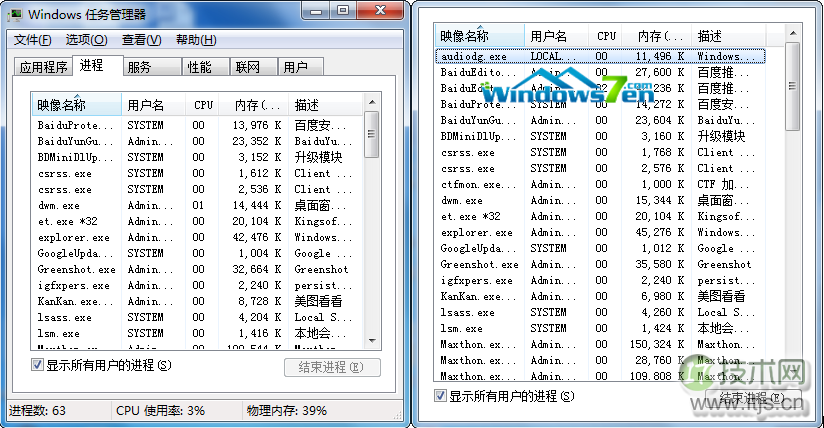
Task: Sort by 描述 column in left window
Action: click(325, 105)
